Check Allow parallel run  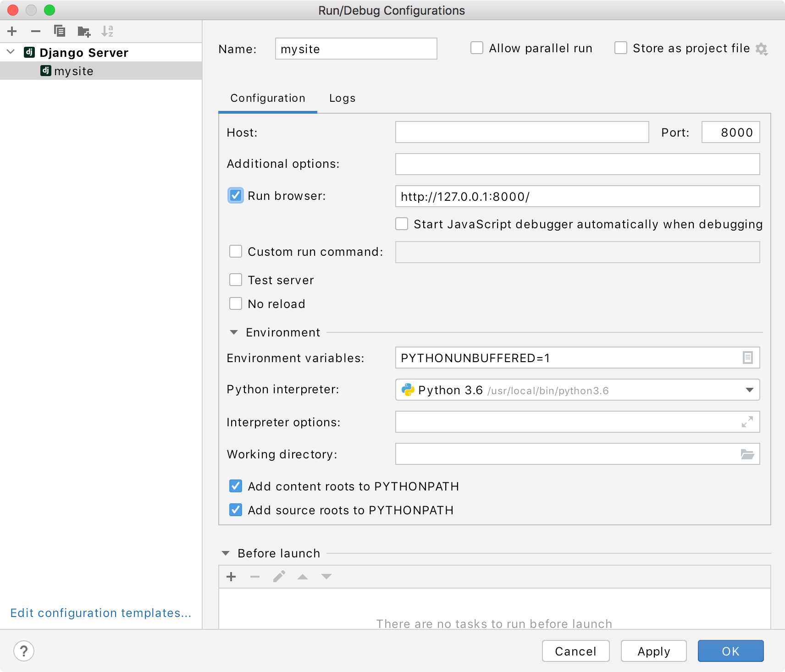click(x=477, y=48)
